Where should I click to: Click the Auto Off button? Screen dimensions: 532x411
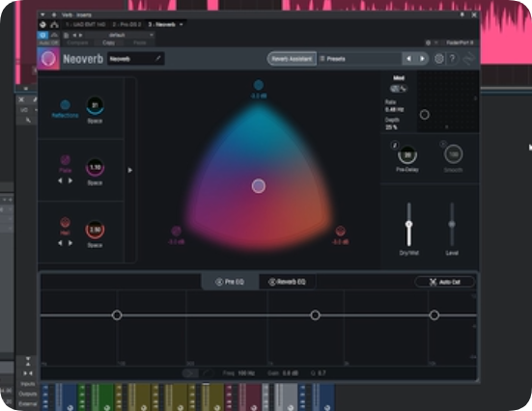pyautogui.click(x=49, y=43)
